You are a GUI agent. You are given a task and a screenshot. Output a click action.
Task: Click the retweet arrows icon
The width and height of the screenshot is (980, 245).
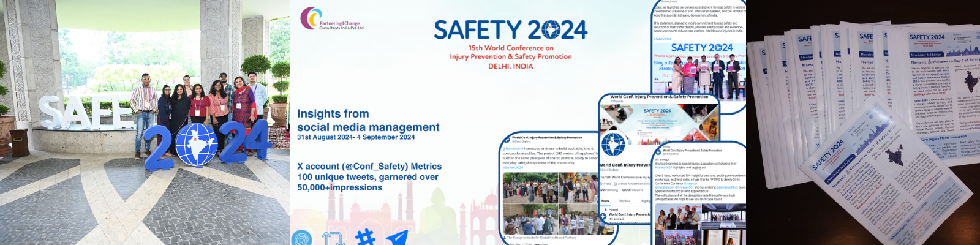pos(333,238)
